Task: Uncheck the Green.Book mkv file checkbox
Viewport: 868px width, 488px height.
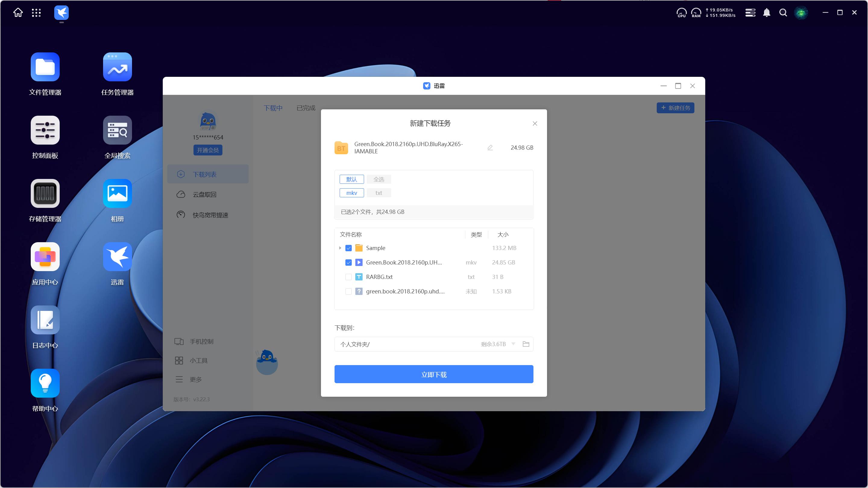Action: [348, 262]
